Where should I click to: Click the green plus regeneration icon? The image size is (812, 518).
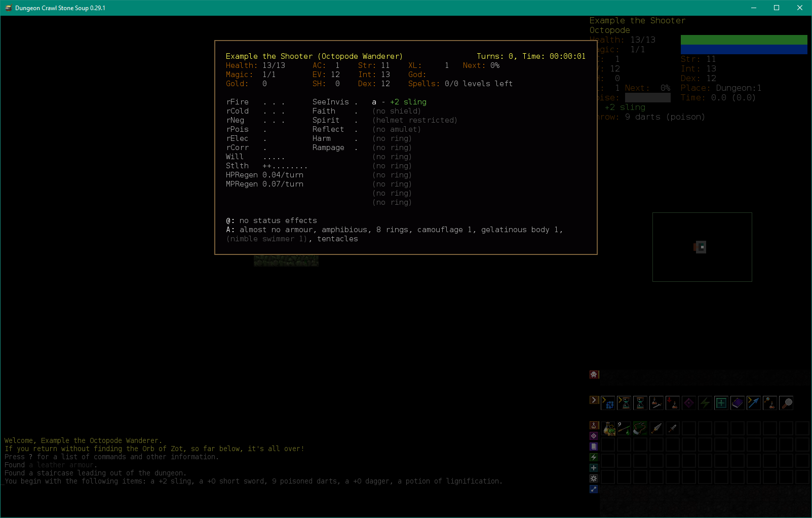721,403
